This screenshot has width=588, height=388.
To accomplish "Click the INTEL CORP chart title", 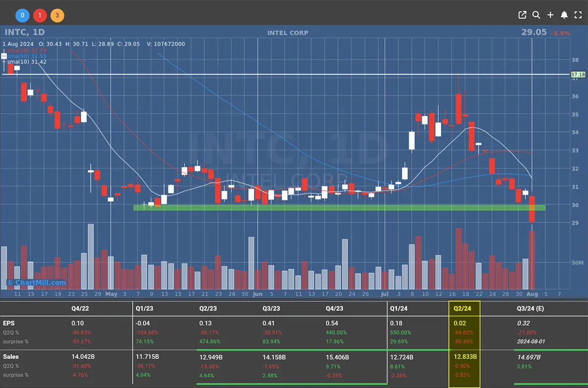I will click(288, 33).
